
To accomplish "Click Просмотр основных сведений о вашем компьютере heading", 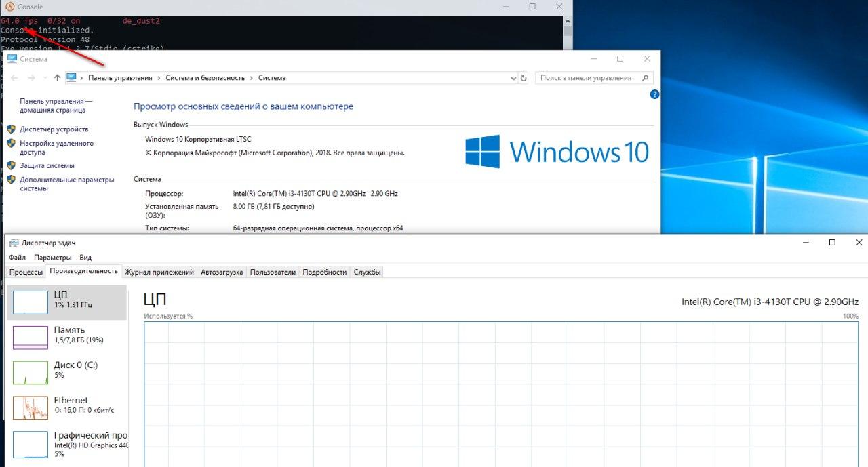I will 243,106.
